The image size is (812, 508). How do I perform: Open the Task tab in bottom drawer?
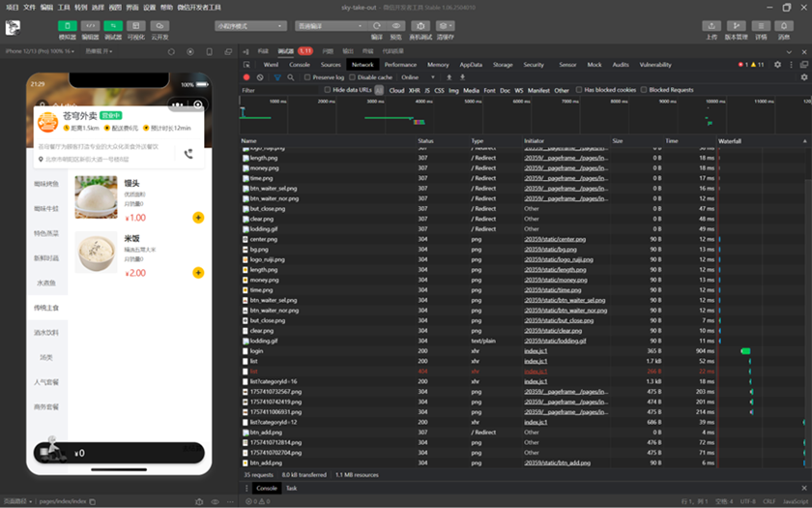[x=292, y=488]
